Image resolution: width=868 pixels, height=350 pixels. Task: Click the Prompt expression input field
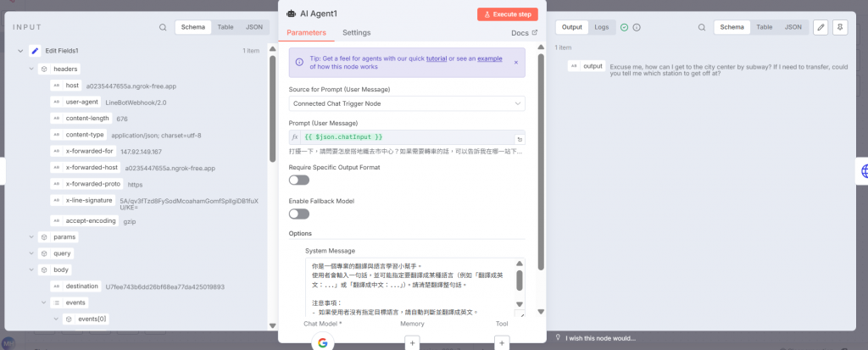[x=407, y=136]
